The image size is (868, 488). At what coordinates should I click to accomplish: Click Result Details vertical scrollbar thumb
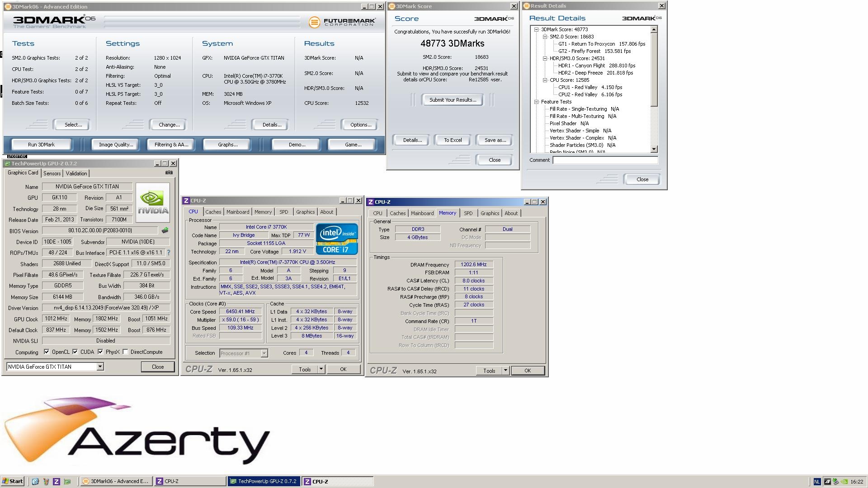(x=654, y=70)
